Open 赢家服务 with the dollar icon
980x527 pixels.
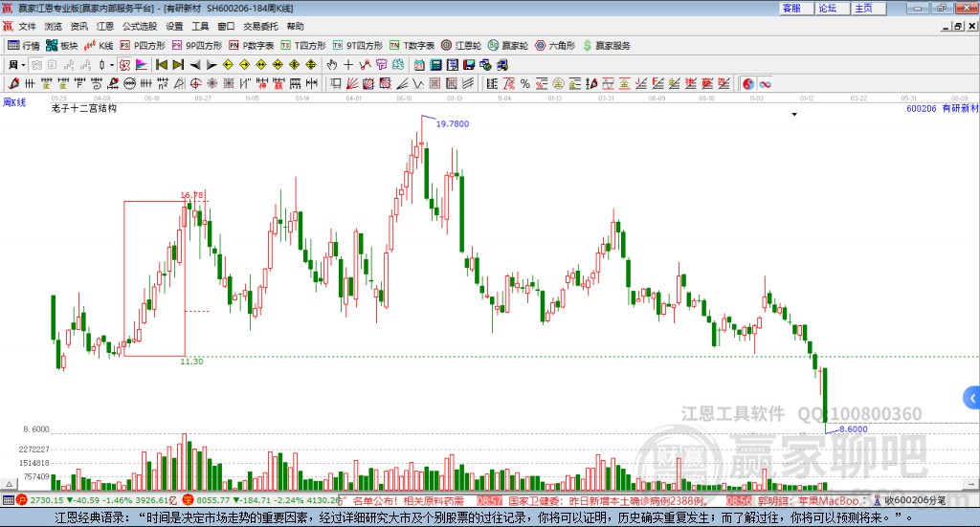click(x=607, y=46)
